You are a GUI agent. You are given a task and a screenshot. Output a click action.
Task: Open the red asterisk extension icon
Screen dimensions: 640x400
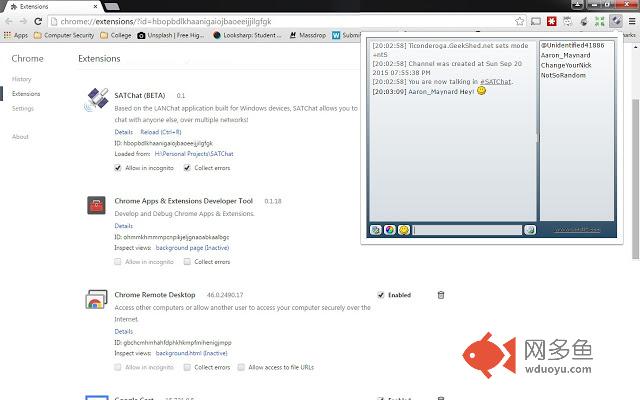551,21
